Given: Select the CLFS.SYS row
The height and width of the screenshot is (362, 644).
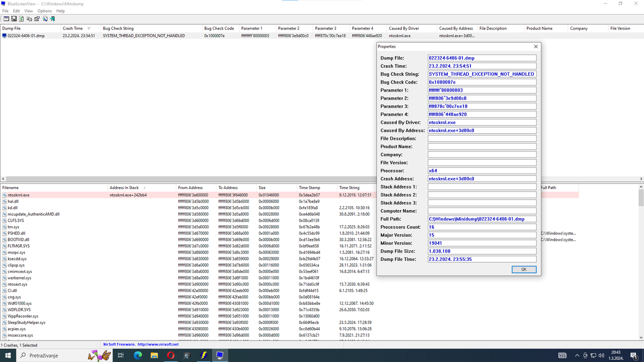Looking at the screenshot, I should pyautogui.click(x=289, y=220).
